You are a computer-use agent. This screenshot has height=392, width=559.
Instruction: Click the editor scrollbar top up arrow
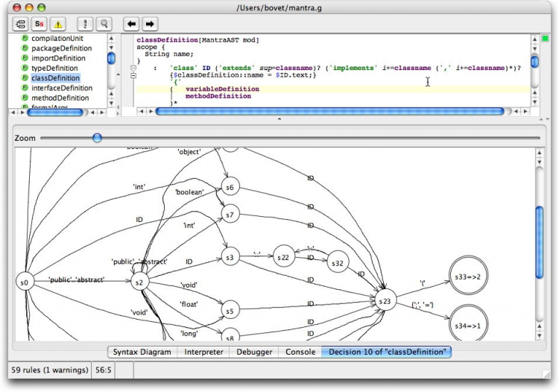[534, 39]
